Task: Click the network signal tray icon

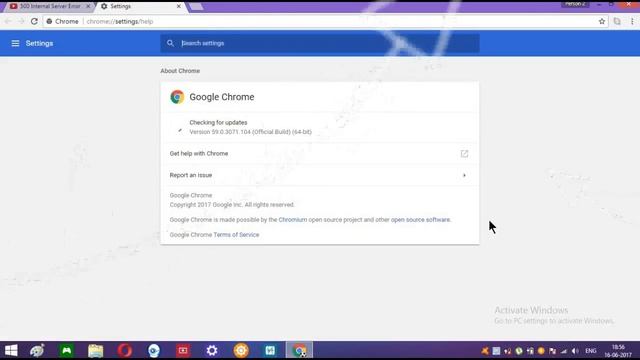Action: point(564,351)
